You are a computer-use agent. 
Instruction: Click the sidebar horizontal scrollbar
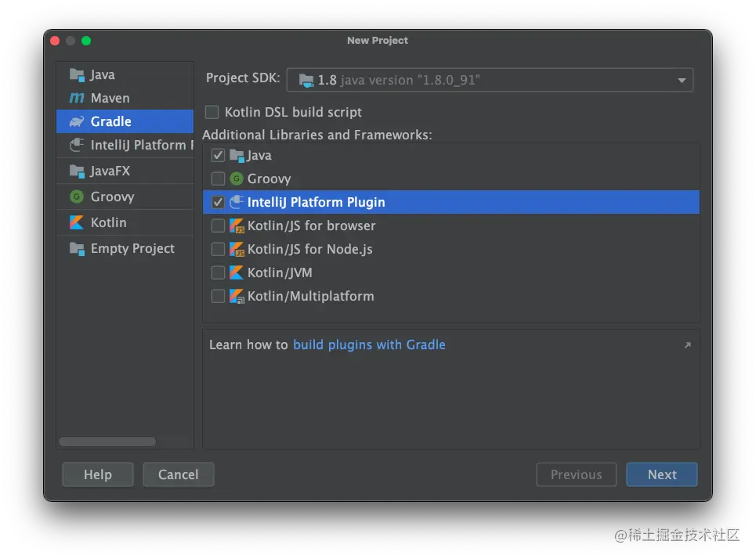point(107,442)
